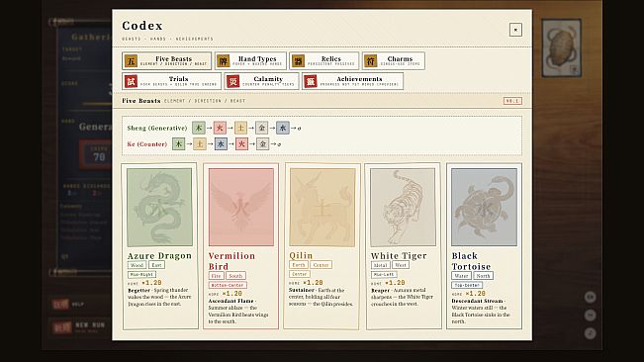Click the version badge in section header

512,101
